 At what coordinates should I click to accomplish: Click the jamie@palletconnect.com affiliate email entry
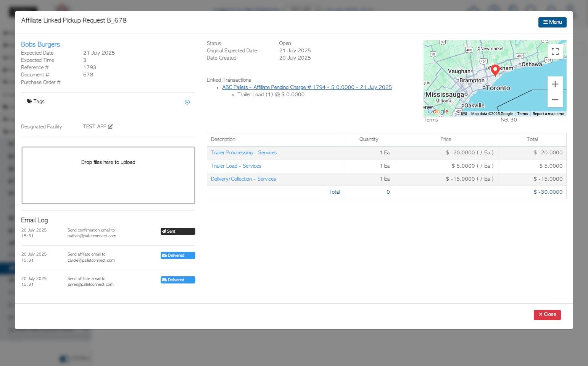90,282
